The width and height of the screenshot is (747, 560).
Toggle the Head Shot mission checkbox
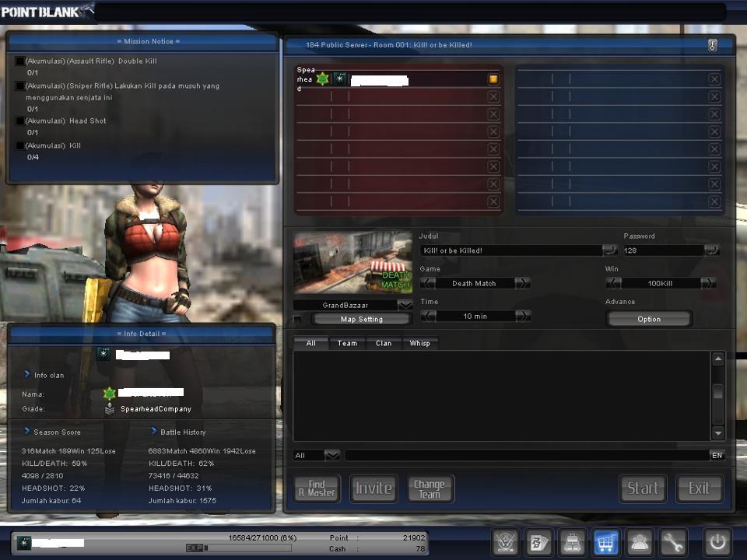pos(19,121)
